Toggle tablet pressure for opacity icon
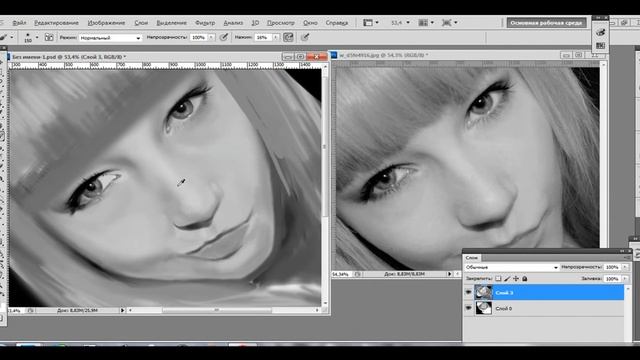The width and height of the screenshot is (640, 360). [224, 38]
